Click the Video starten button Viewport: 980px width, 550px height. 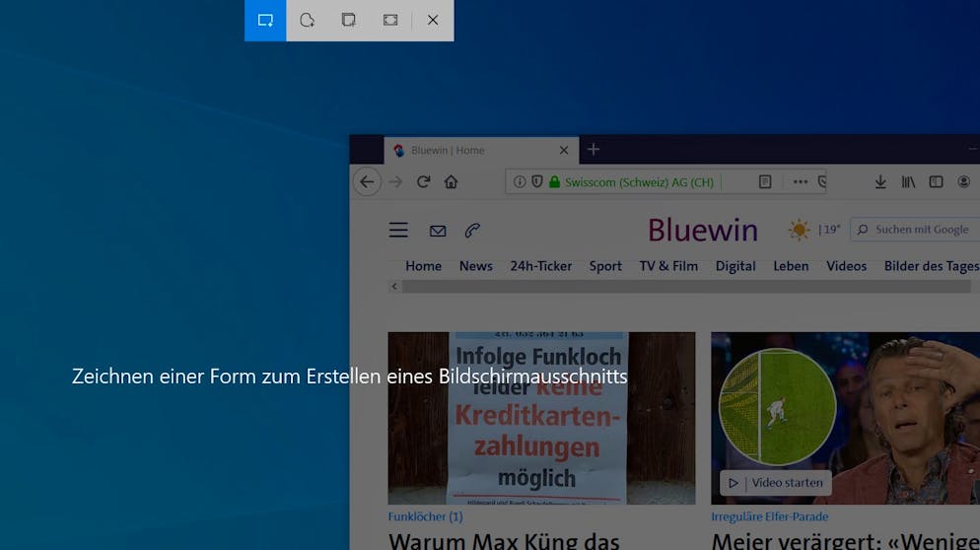coord(776,483)
